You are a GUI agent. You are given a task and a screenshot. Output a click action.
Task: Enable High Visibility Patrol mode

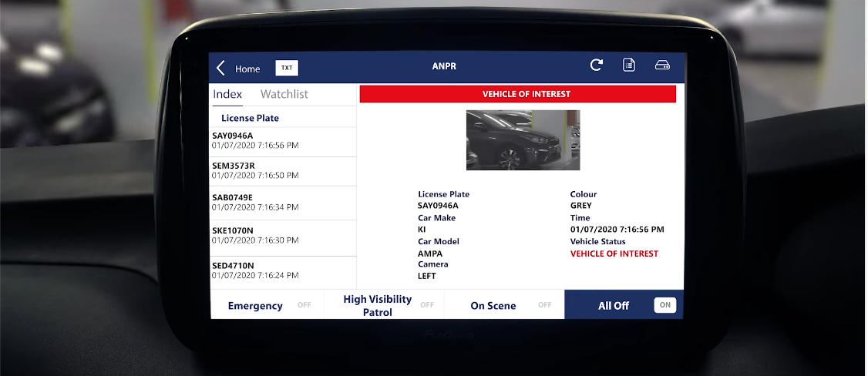pos(426,305)
